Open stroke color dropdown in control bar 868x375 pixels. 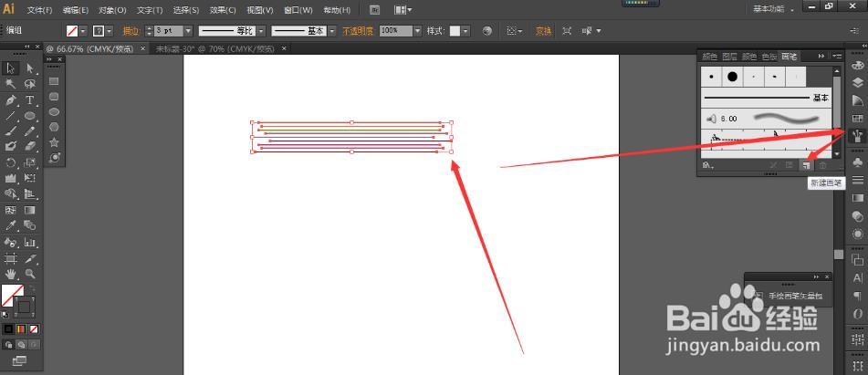tap(109, 31)
